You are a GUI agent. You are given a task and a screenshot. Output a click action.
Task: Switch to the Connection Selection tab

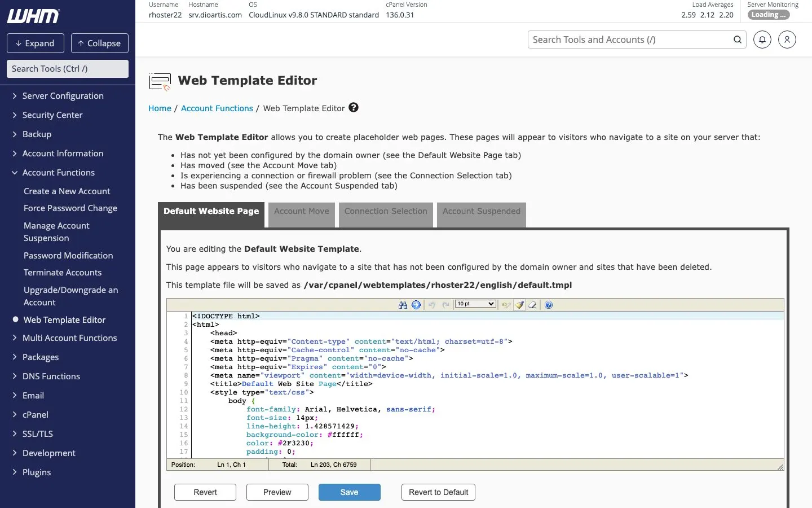click(386, 214)
